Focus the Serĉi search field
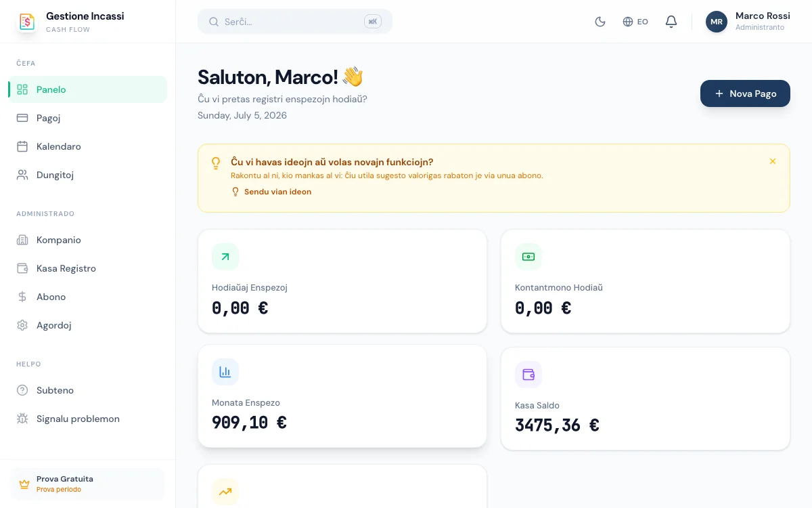The height and width of the screenshot is (508, 812). [x=295, y=22]
